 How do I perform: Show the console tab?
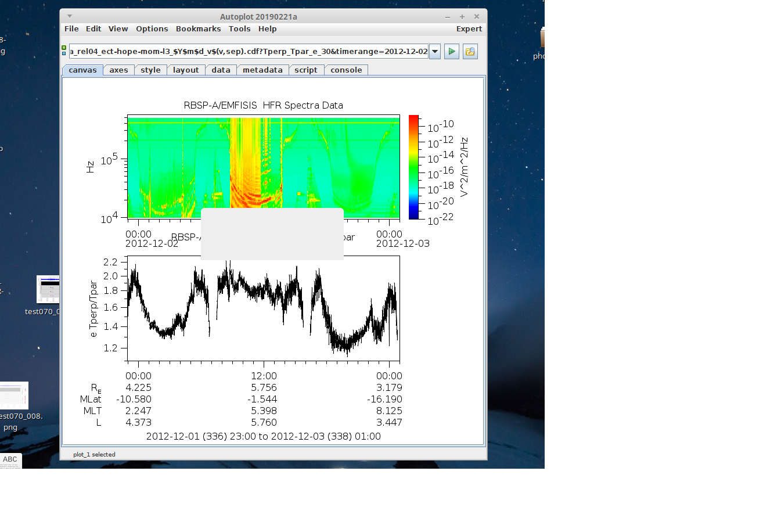click(x=346, y=70)
